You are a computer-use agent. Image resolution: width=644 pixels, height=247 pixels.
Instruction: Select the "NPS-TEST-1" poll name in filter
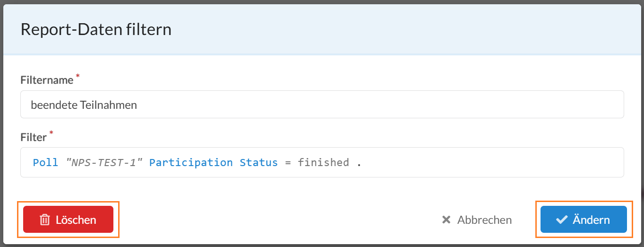(x=104, y=162)
